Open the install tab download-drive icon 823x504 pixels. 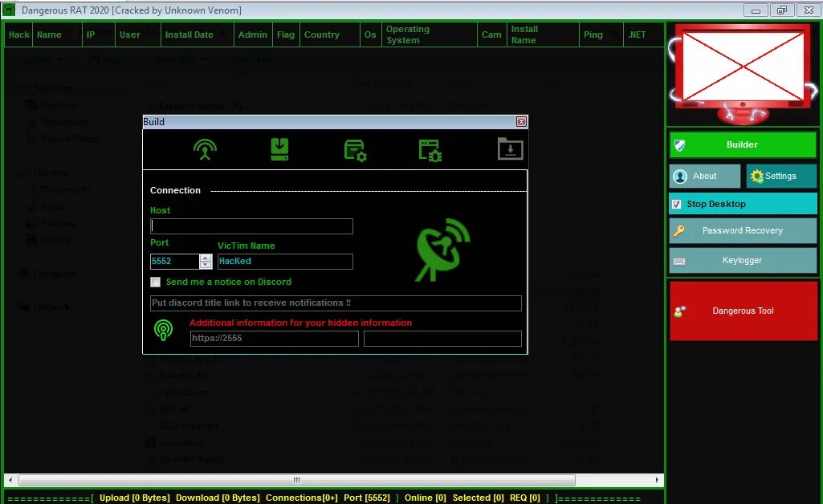pyautogui.click(x=279, y=149)
